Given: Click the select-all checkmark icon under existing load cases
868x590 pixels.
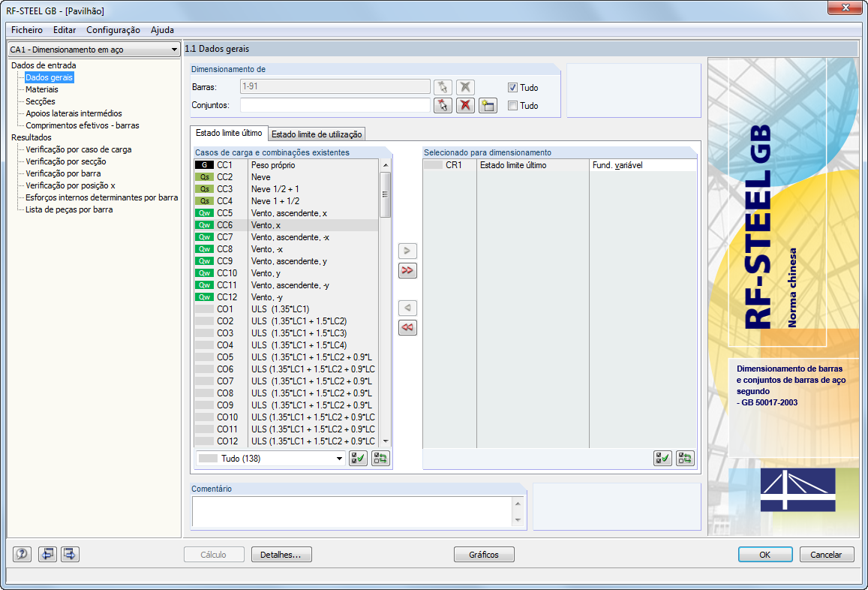Looking at the screenshot, I should [358, 458].
